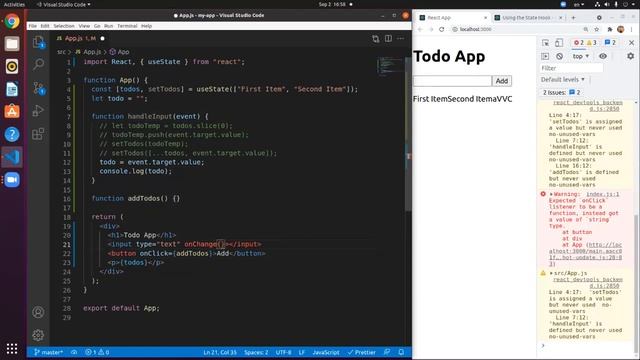Click the Synchronize Changes cloud icon

pyautogui.click(x=74, y=352)
